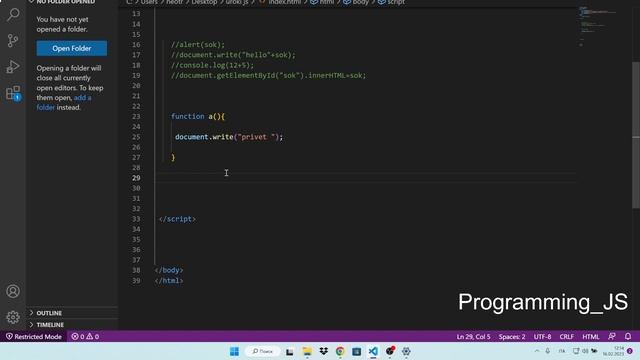Click the 'body' breadcrumb
The height and width of the screenshot is (360, 640).
click(356, 2)
